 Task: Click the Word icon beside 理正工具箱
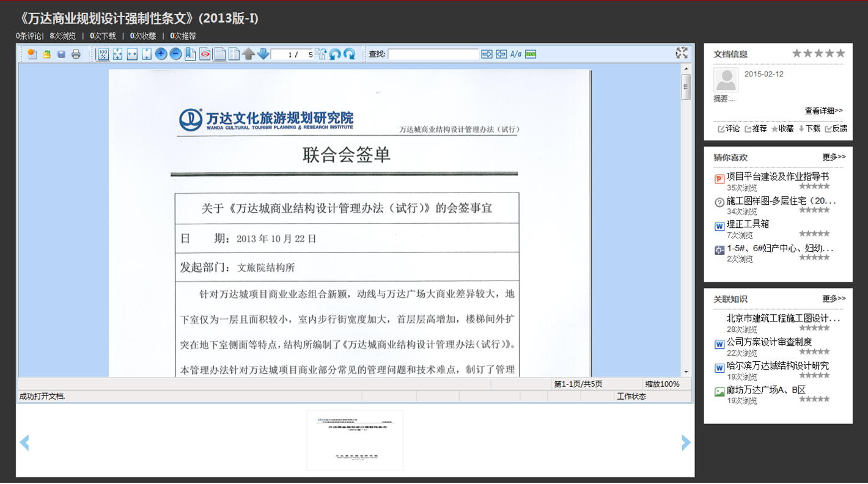[719, 227]
